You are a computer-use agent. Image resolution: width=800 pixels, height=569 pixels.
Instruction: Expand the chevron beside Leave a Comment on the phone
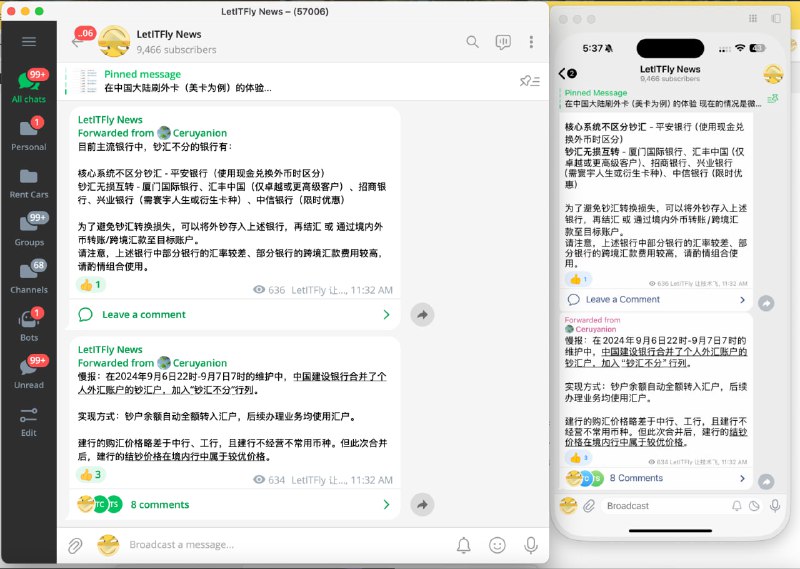coord(742,300)
